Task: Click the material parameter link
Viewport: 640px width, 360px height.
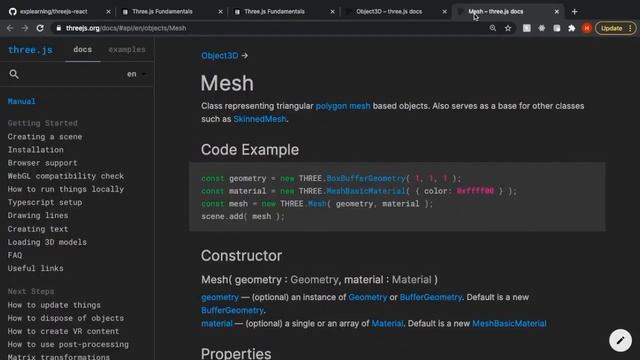Action: pos(216,323)
